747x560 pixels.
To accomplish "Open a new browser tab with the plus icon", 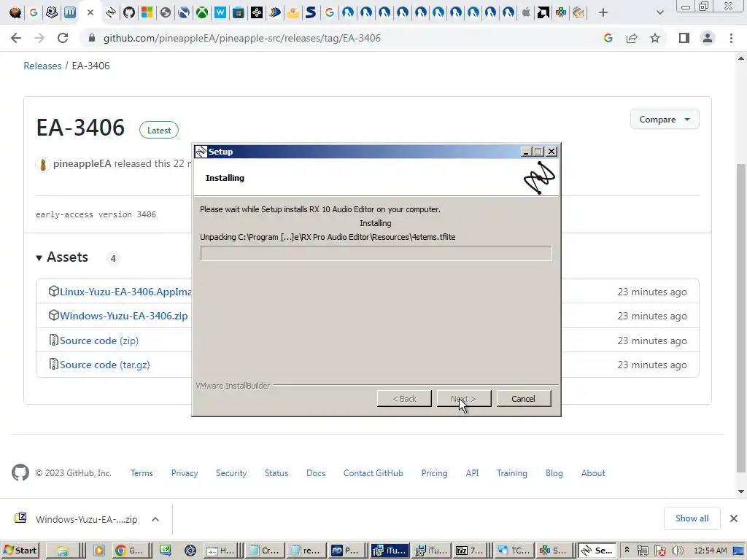I will (603, 12).
